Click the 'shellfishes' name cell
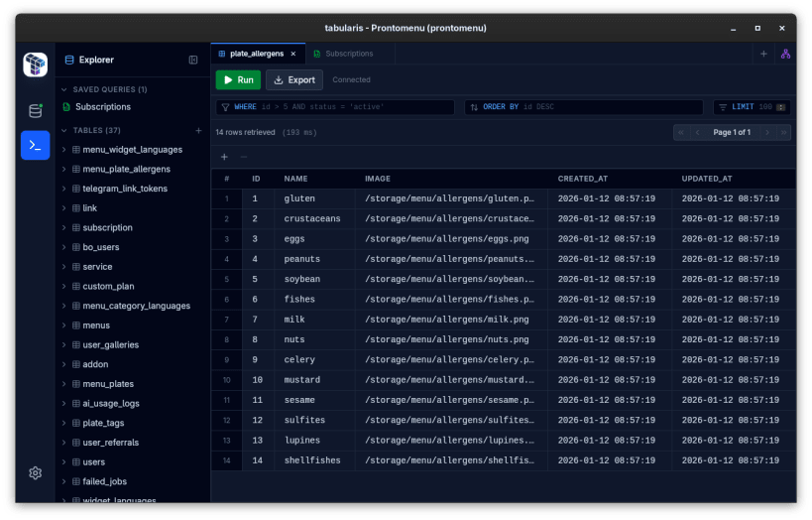This screenshot has height=520, width=812. [314, 460]
